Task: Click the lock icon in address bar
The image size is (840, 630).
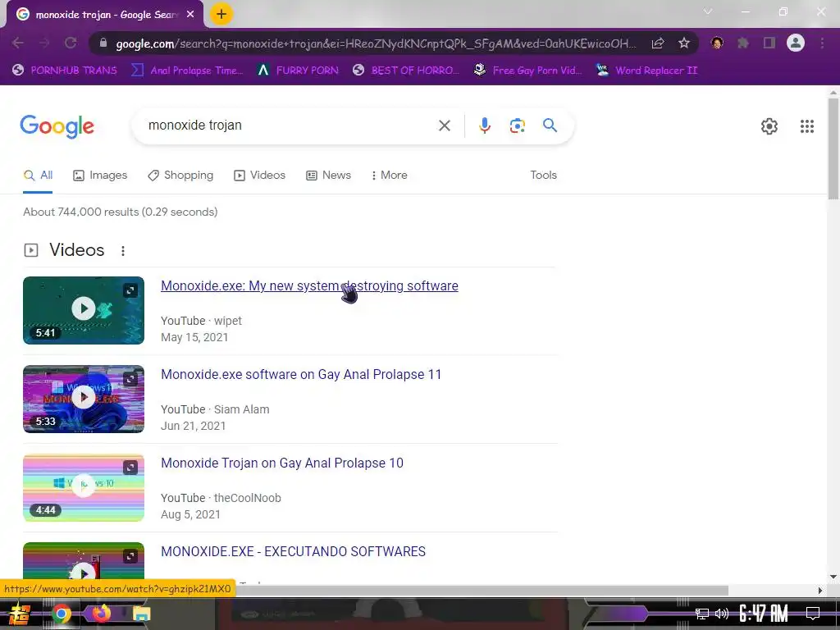Action: [103, 43]
